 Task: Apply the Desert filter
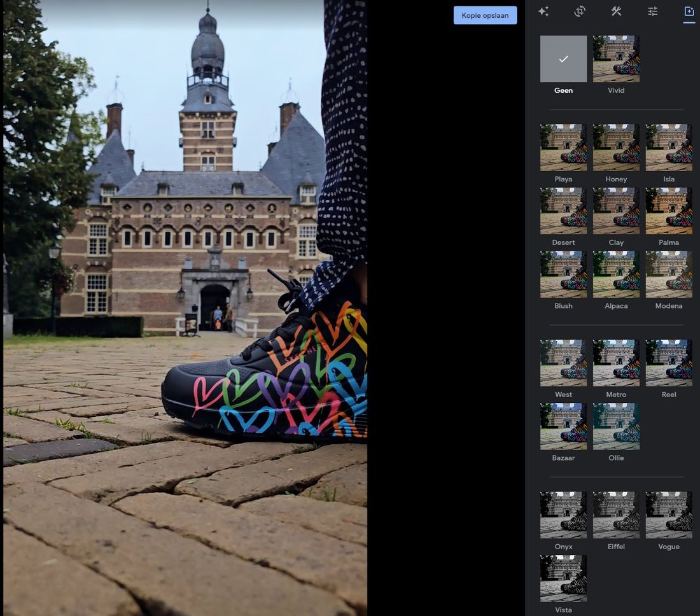point(563,211)
